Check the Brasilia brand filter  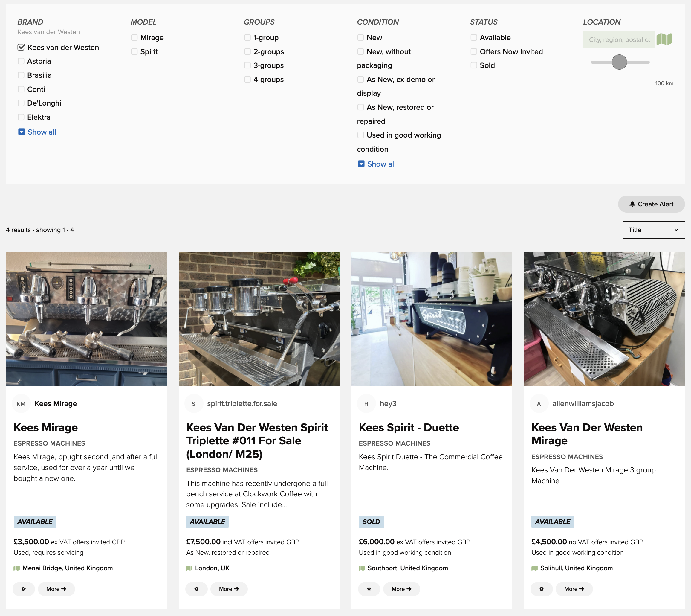pyautogui.click(x=21, y=75)
